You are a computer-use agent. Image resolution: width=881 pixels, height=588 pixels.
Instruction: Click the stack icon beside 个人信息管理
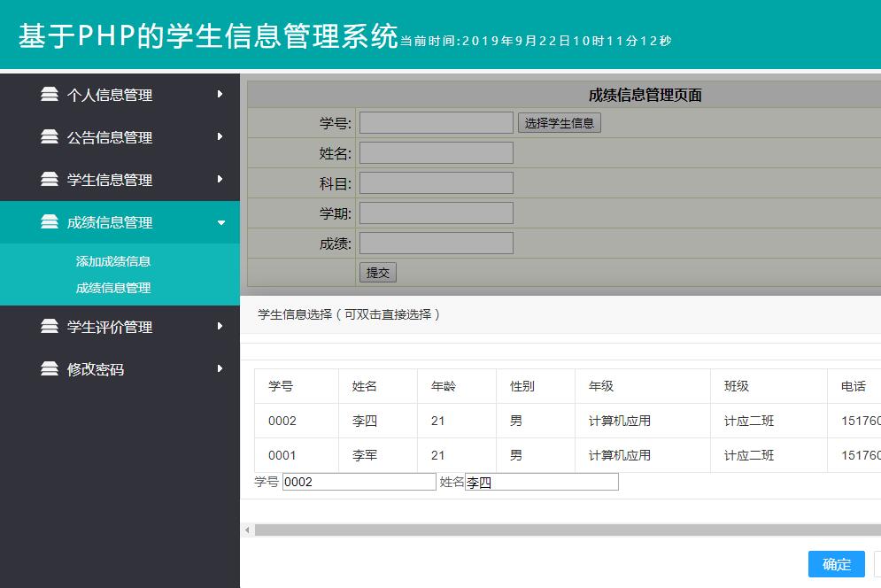click(50, 94)
